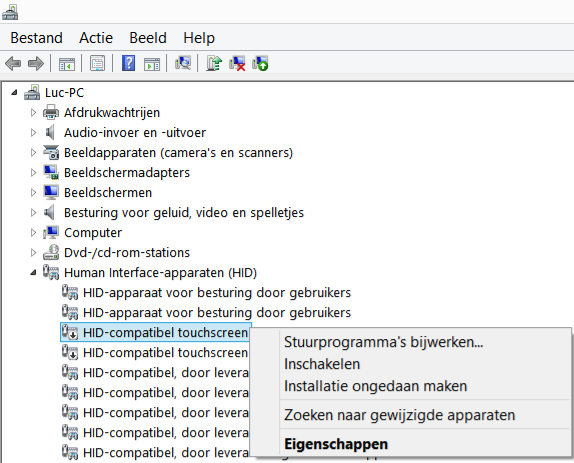Click the Uninstall device red X icon
The image size is (574, 463).
[x=237, y=63]
